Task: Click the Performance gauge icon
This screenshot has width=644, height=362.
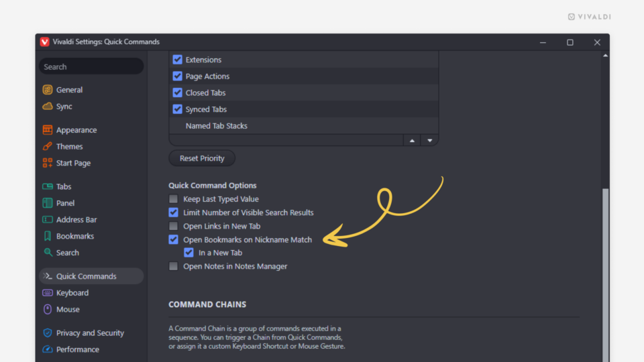Action: 48,349
